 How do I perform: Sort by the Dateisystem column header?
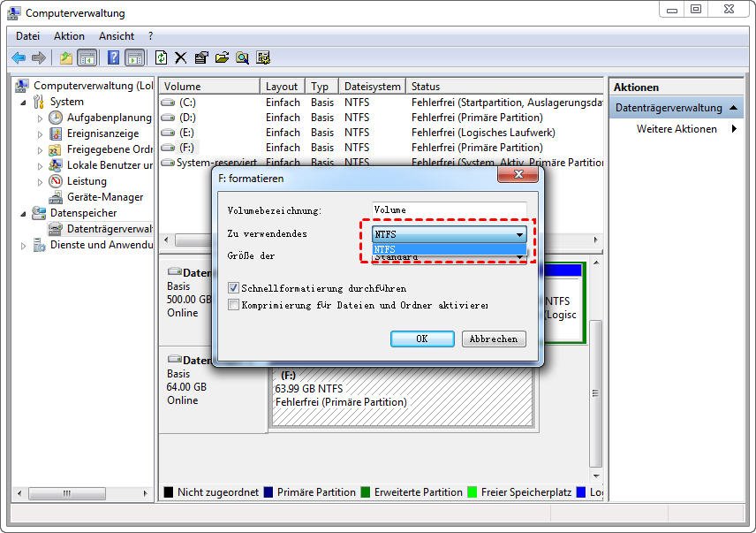pyautogui.click(x=372, y=87)
